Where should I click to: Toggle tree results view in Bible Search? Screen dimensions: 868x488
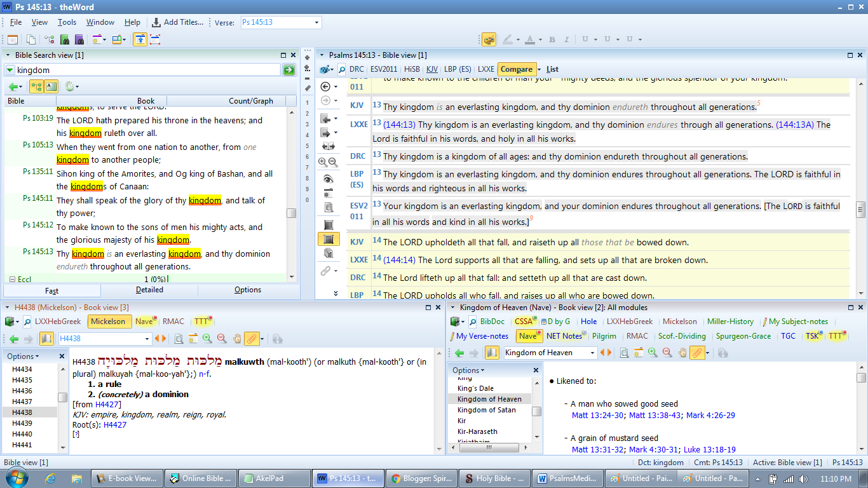(36, 86)
